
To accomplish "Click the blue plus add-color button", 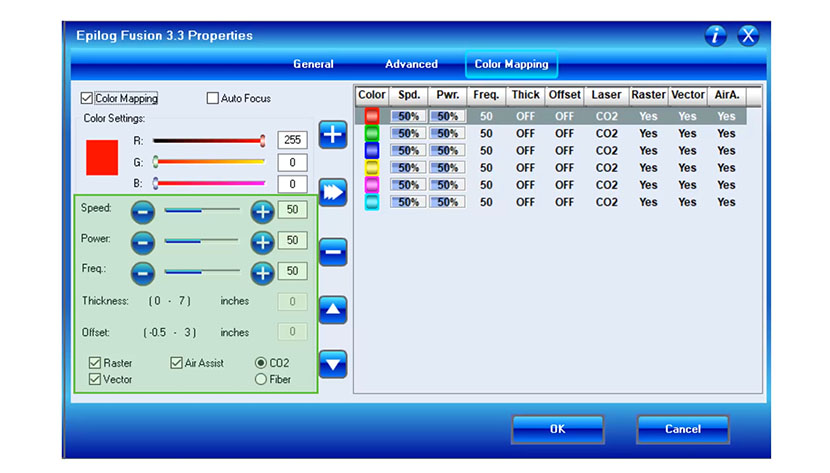I will tap(332, 135).
